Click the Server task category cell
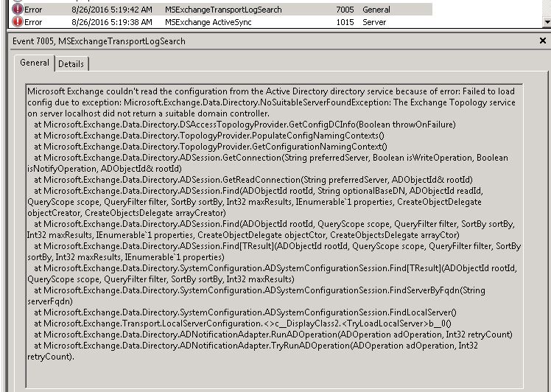Image resolution: width=551 pixels, height=392 pixels. (x=374, y=22)
